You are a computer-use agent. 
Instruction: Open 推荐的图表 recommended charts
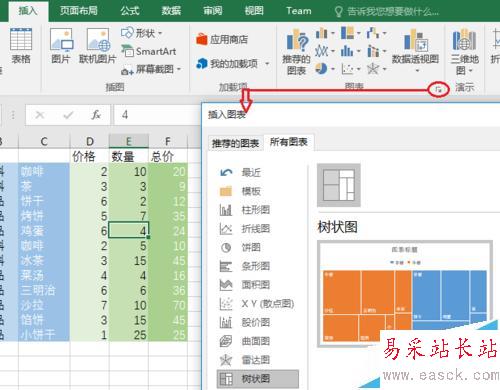tap(296, 52)
